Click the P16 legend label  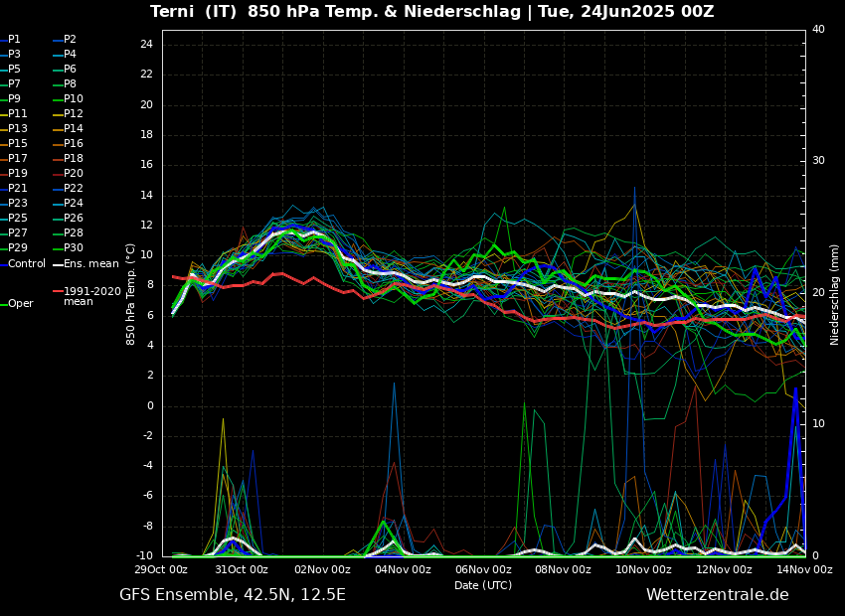73,144
